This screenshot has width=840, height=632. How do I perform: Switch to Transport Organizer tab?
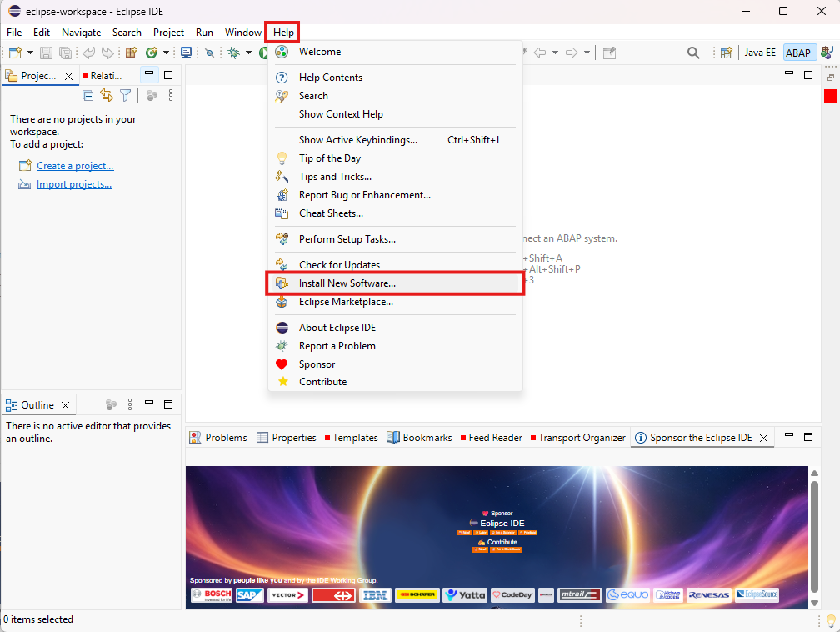click(577, 438)
